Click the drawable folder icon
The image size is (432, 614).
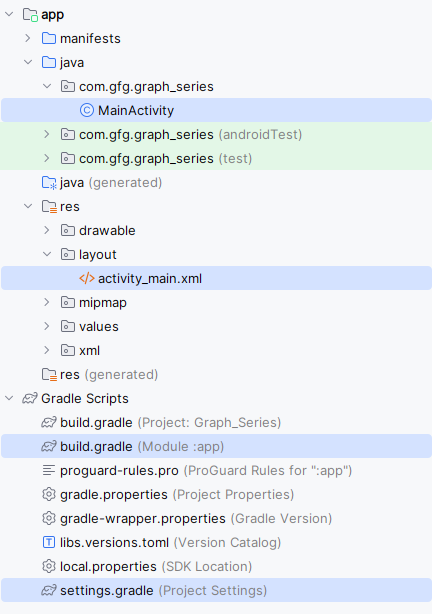[x=68, y=230]
